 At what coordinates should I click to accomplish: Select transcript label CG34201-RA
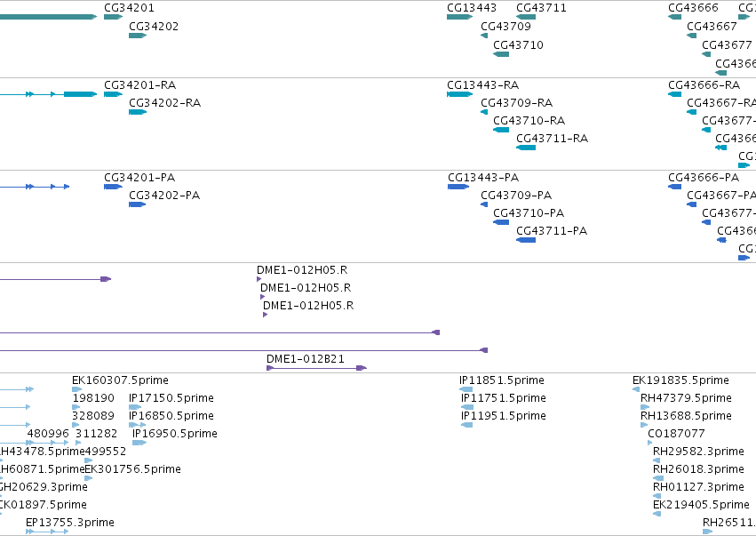tap(140, 85)
